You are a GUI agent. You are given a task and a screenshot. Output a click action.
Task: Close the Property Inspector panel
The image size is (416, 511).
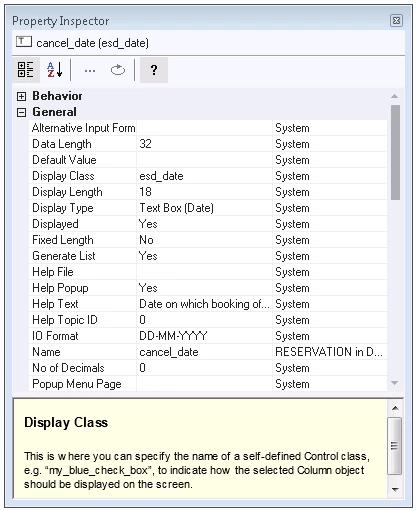coord(396,21)
